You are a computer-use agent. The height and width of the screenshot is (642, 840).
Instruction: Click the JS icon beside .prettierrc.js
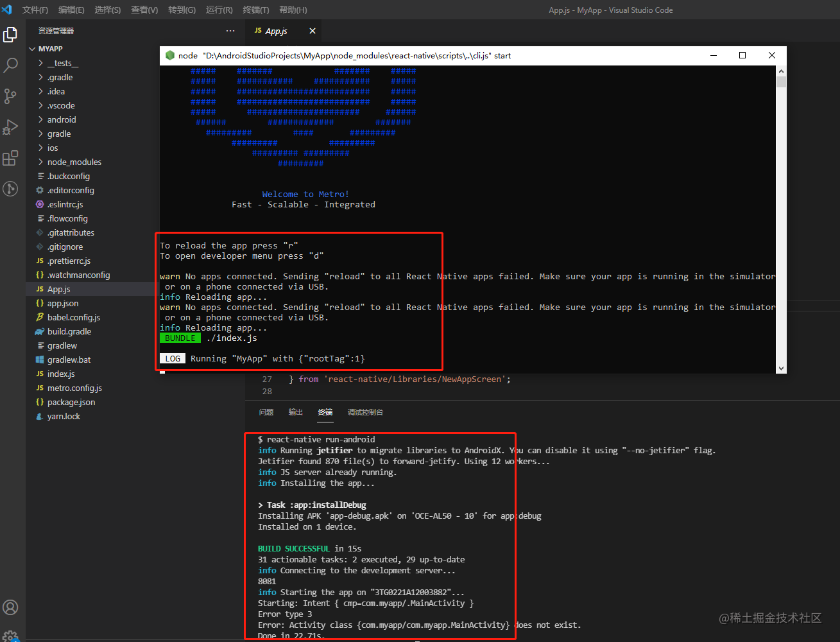(40, 261)
